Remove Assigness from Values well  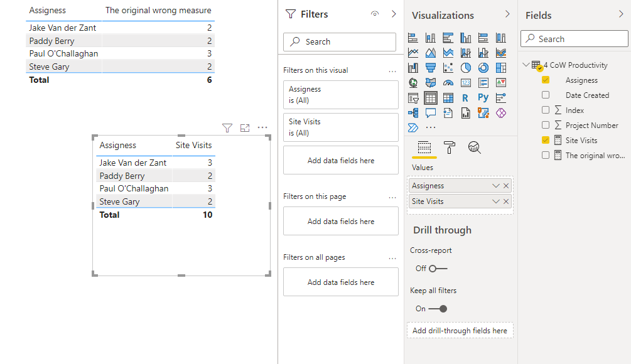point(506,186)
